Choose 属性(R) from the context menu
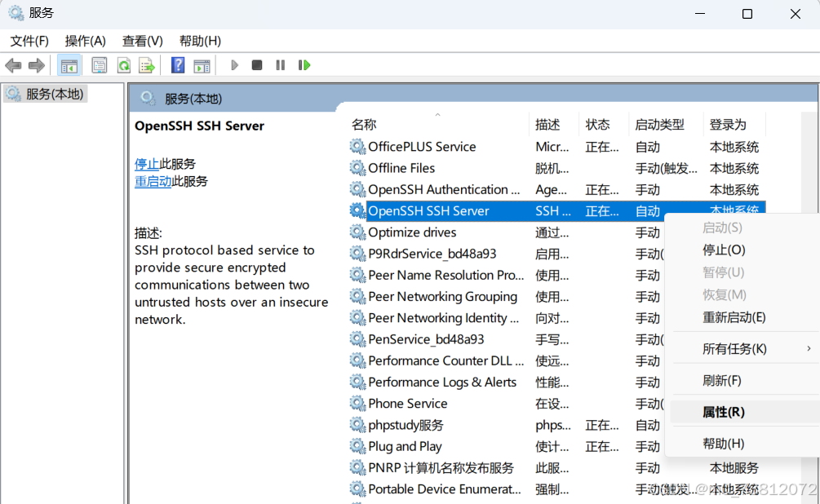The width and height of the screenshot is (820, 504). (723, 413)
